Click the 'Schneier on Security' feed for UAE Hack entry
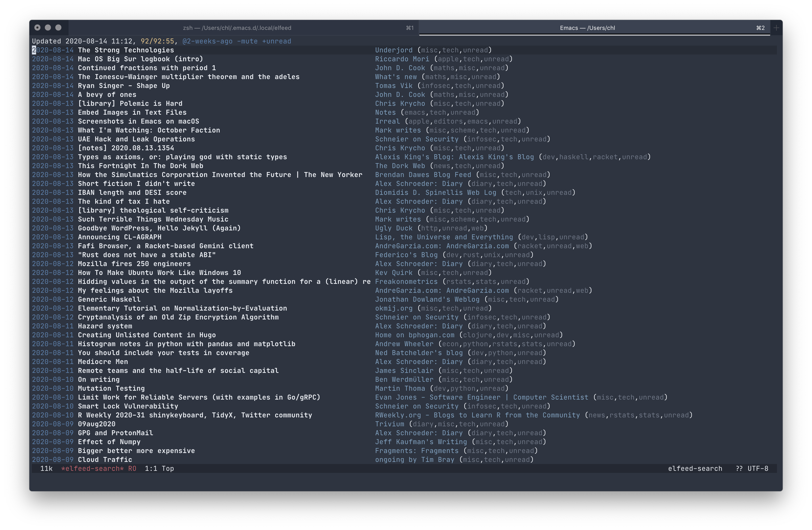The image size is (812, 530). point(416,139)
